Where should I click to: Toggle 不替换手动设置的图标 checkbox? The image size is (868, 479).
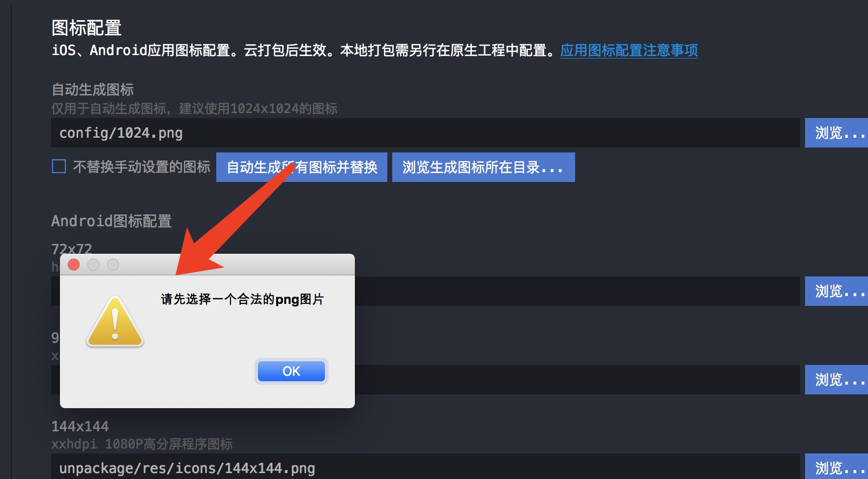59,167
